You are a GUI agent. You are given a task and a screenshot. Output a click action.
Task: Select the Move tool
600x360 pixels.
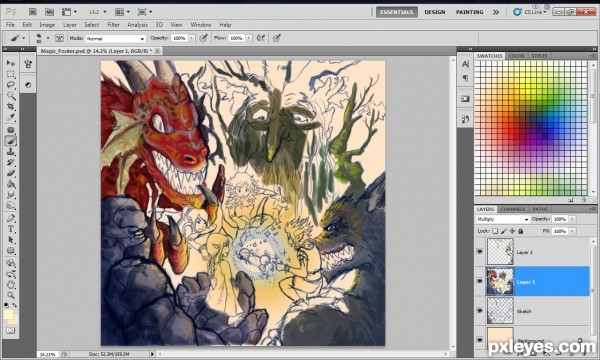coord(11,63)
